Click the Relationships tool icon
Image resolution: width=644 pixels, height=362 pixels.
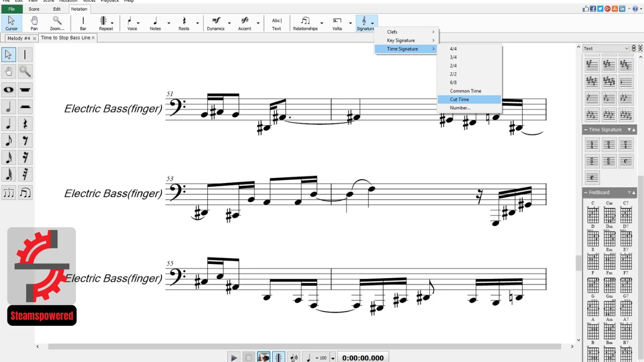click(x=305, y=21)
